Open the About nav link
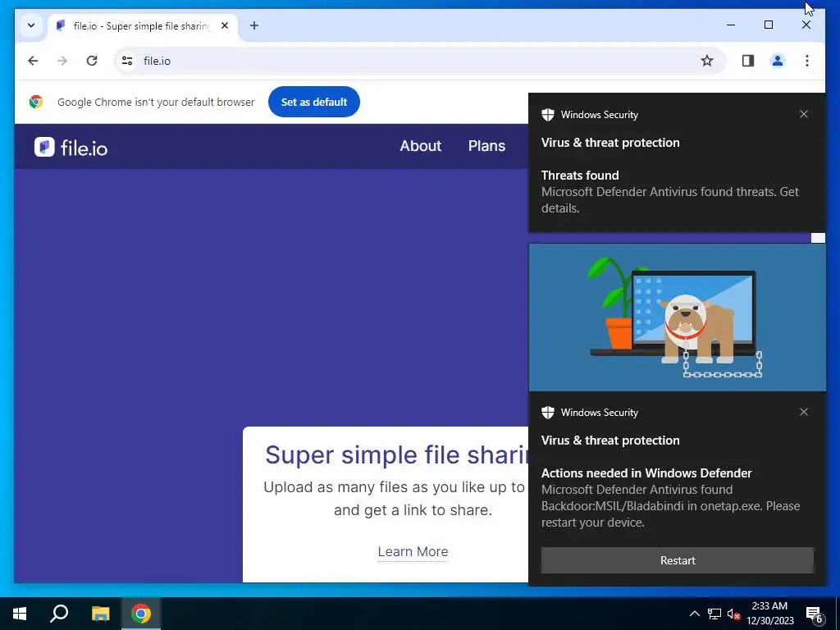Screen dimensions: 840x630 421,146
